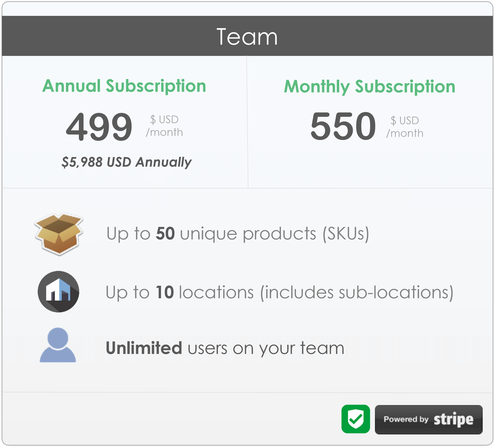Click the $ USD /month label beside 499
The height and width of the screenshot is (448, 495).
click(x=164, y=126)
